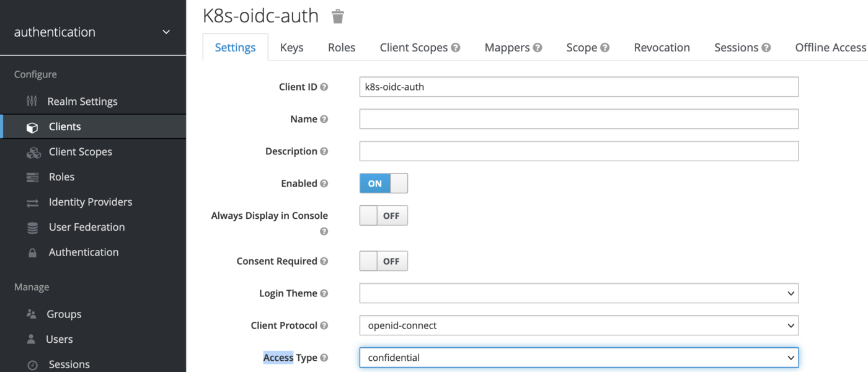Screen dimensions: 868x372
Task: Select the Users icon under Manage
Action: pos(32,339)
